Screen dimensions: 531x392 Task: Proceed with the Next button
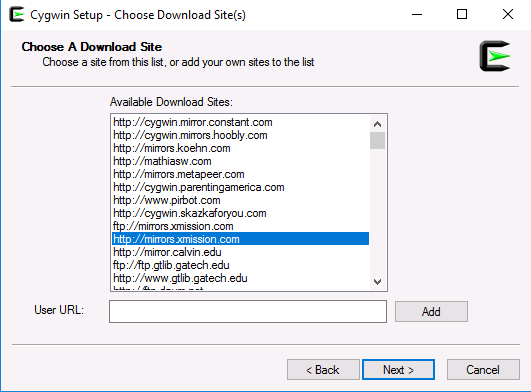coord(398,370)
